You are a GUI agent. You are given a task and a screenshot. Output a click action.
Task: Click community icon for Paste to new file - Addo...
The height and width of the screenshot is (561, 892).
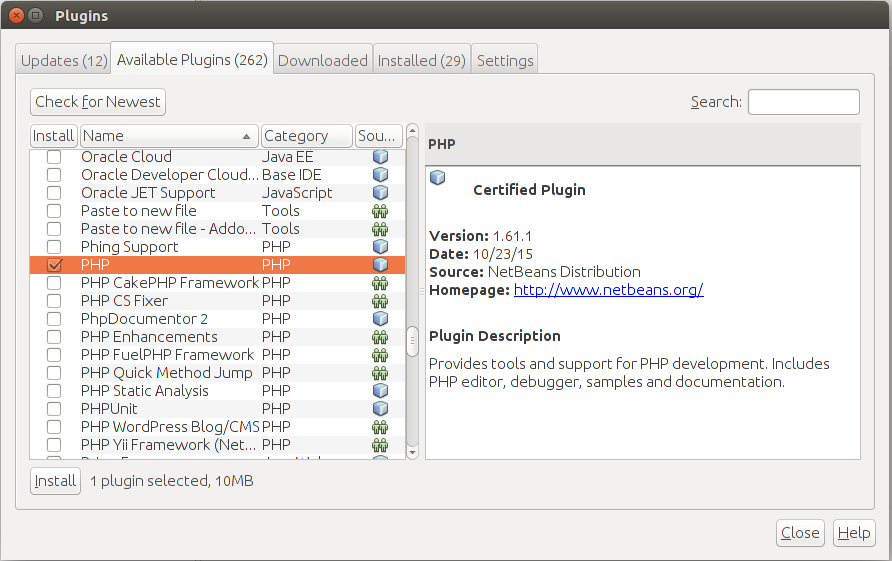click(380, 229)
